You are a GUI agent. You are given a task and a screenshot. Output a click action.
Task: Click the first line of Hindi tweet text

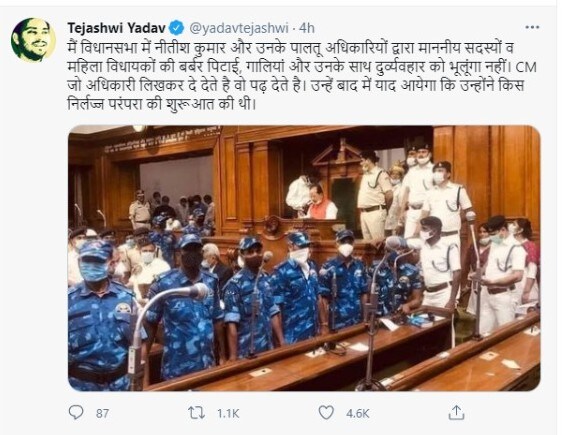(291, 48)
